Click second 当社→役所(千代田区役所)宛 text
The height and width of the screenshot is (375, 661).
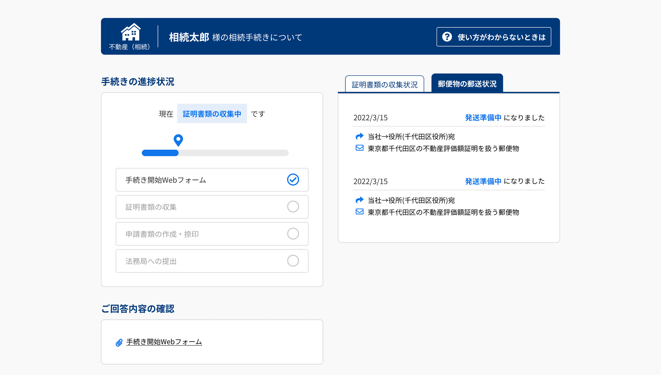(x=411, y=200)
